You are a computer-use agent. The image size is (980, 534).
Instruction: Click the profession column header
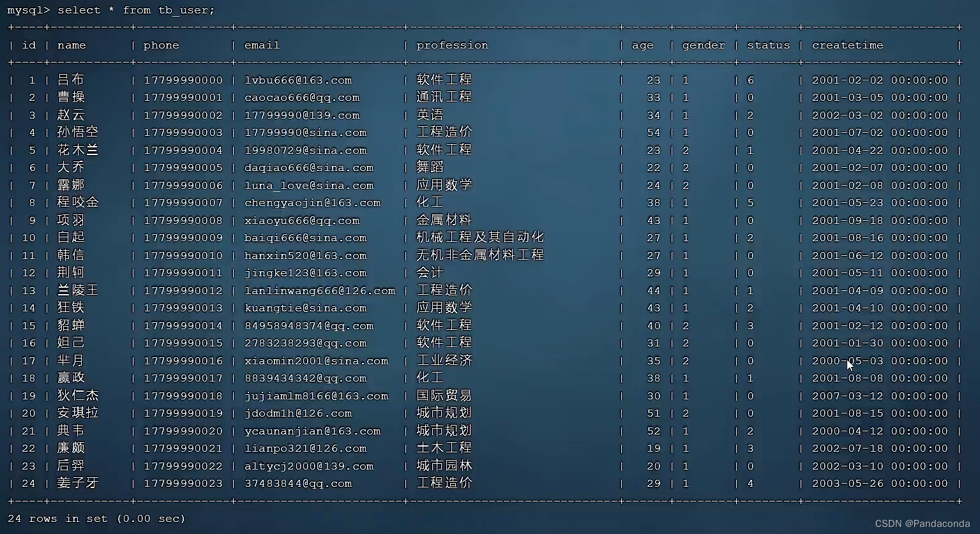coord(453,45)
